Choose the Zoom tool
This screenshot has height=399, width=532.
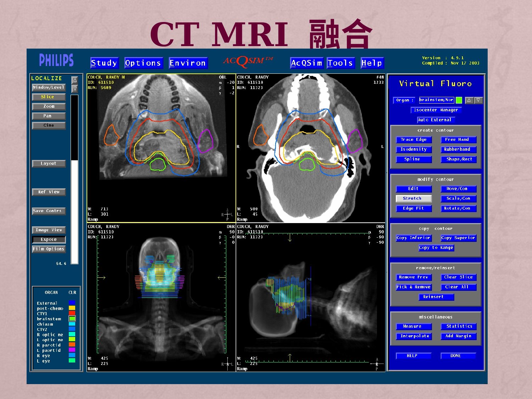coord(49,106)
